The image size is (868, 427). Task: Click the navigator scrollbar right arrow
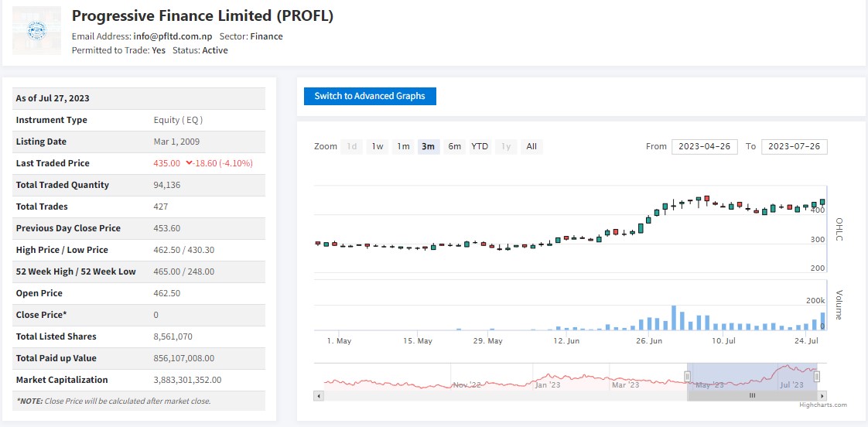[x=822, y=395]
